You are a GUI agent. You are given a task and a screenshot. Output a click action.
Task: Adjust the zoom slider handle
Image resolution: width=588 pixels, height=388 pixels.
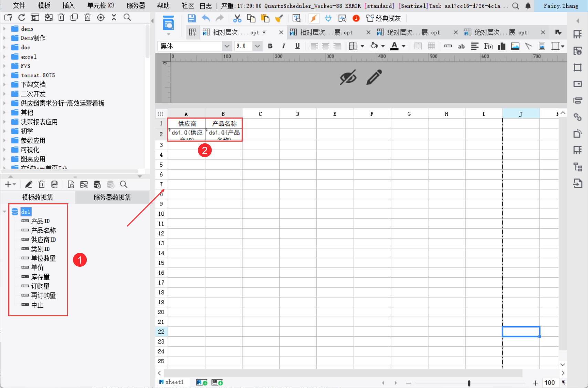(x=469, y=383)
